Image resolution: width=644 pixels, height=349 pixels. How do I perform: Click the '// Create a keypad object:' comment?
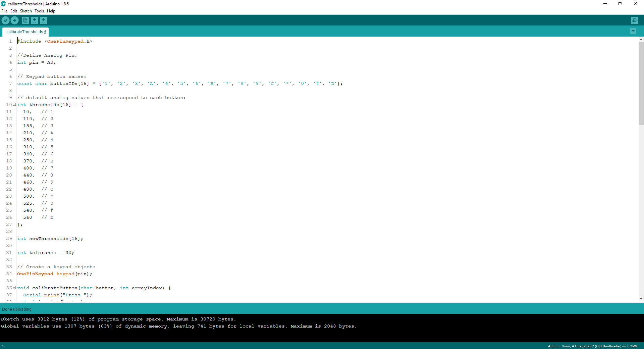(56, 267)
